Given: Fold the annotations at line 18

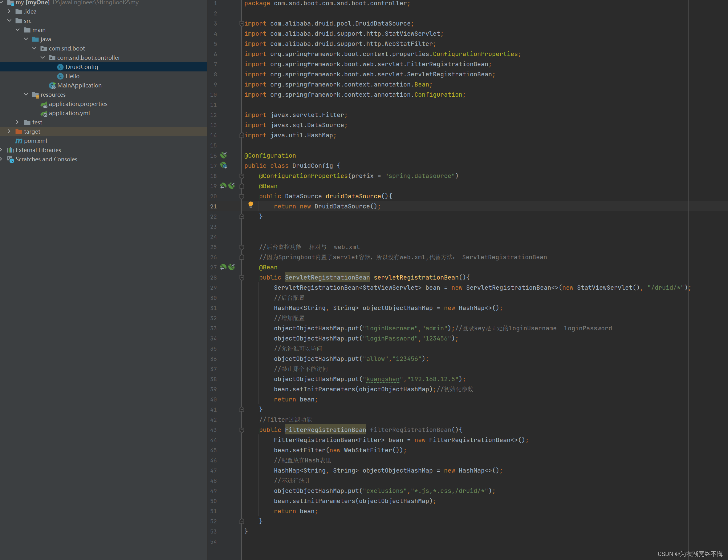Looking at the screenshot, I should tap(242, 176).
